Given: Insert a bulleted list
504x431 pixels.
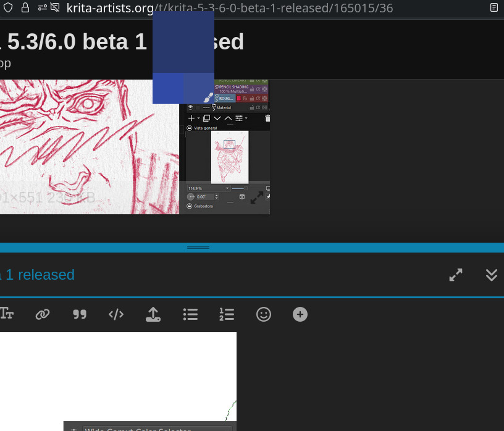Looking at the screenshot, I should pyautogui.click(x=190, y=314).
